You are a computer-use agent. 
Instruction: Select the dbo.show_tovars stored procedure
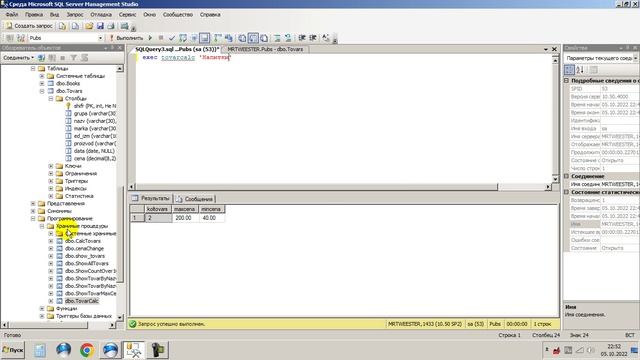85,256
